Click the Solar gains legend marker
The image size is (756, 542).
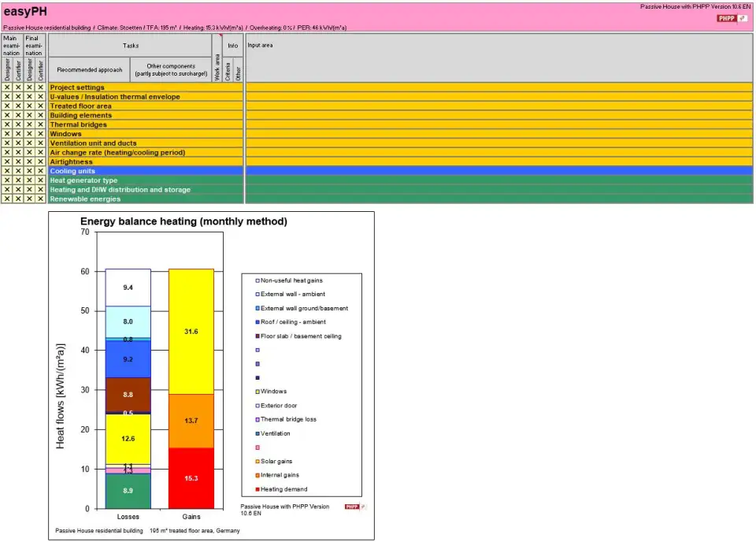(x=257, y=462)
